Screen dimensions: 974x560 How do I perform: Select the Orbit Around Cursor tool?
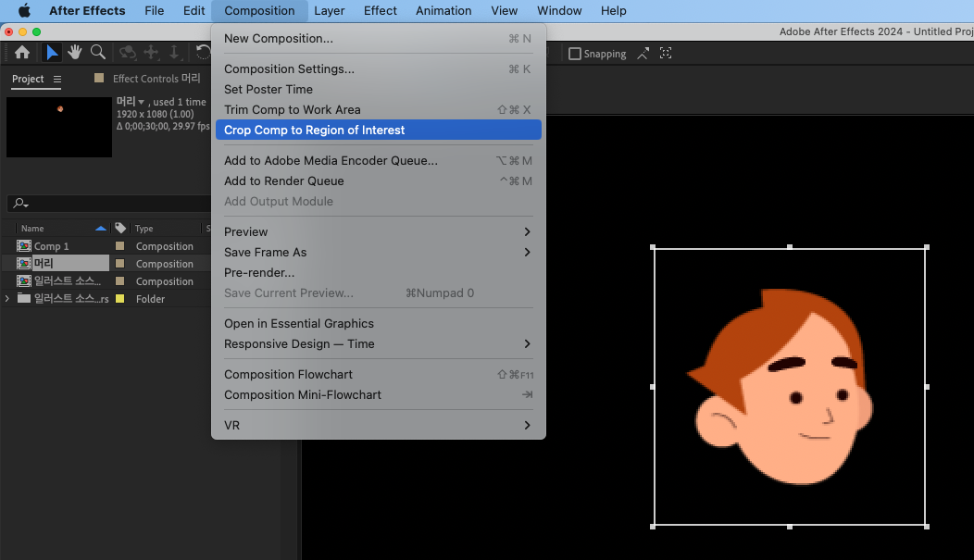(x=128, y=53)
